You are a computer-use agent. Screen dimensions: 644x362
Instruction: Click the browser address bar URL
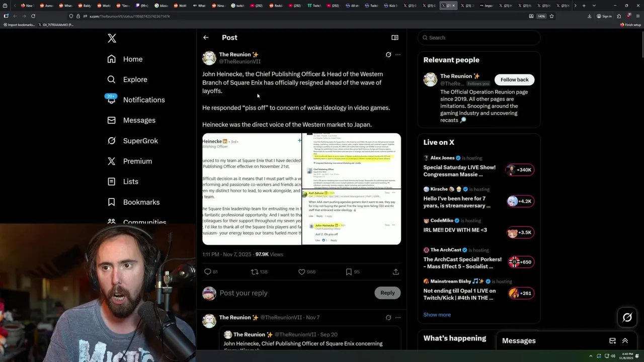pos(129,16)
